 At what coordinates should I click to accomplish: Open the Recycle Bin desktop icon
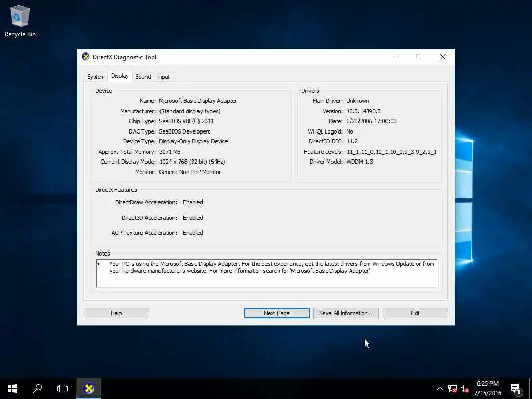[20, 21]
